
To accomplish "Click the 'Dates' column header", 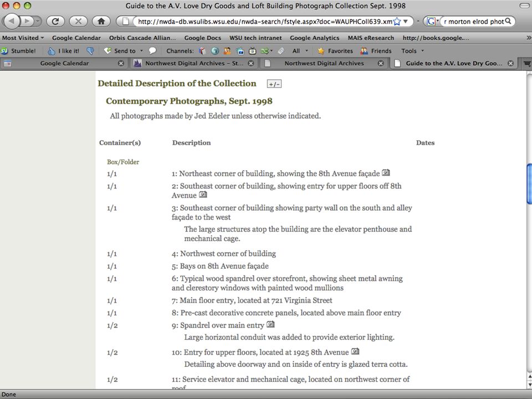I will (x=425, y=143).
